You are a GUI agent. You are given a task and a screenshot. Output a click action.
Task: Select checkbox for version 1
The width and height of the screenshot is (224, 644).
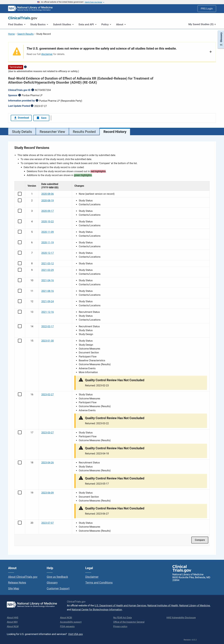20,194
